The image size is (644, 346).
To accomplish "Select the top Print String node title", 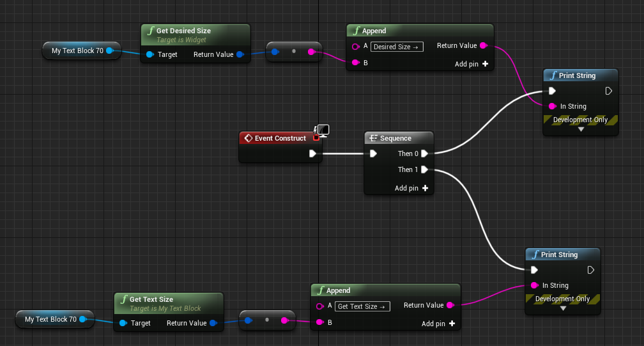I will pos(577,75).
